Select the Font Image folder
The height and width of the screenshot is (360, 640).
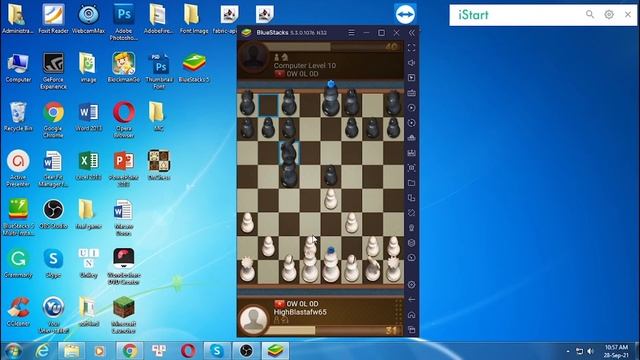(x=193, y=18)
